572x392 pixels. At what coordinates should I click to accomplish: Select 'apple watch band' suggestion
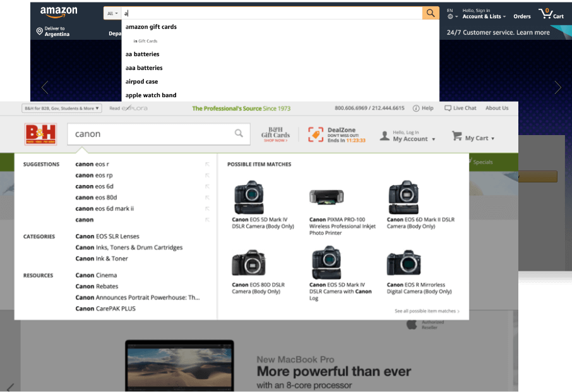coord(151,95)
